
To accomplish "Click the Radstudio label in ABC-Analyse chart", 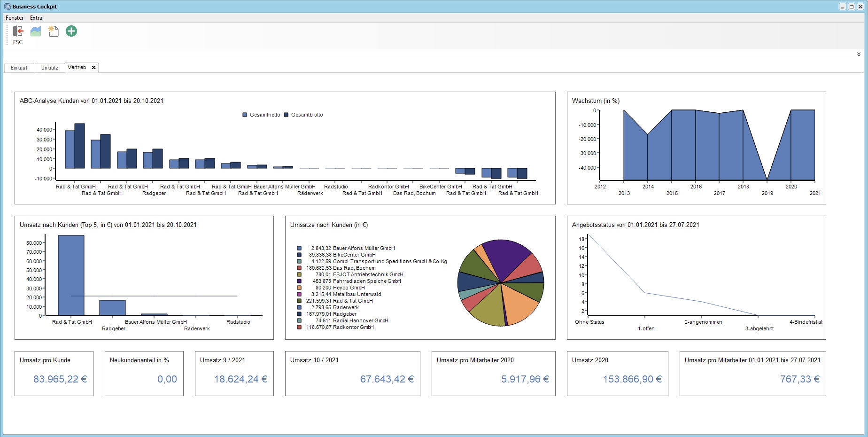I will click(x=336, y=187).
